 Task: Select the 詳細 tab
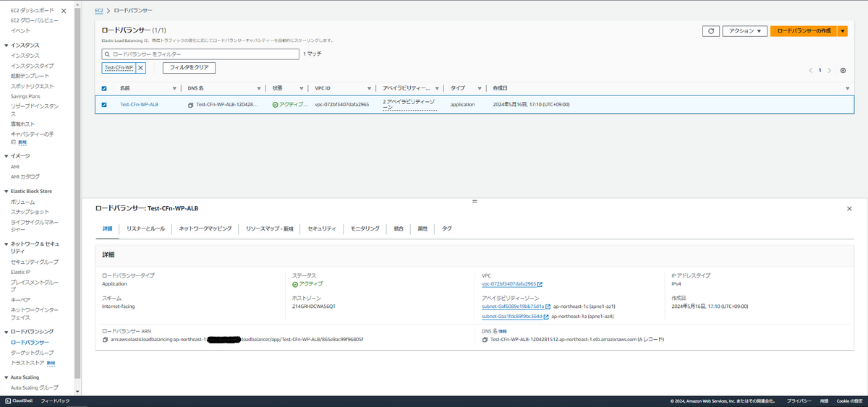click(x=107, y=228)
